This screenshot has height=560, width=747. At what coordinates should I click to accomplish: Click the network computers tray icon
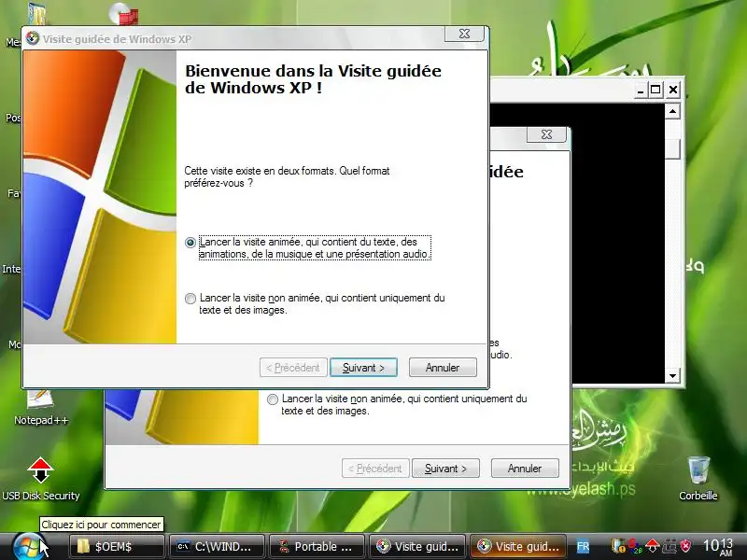click(669, 546)
